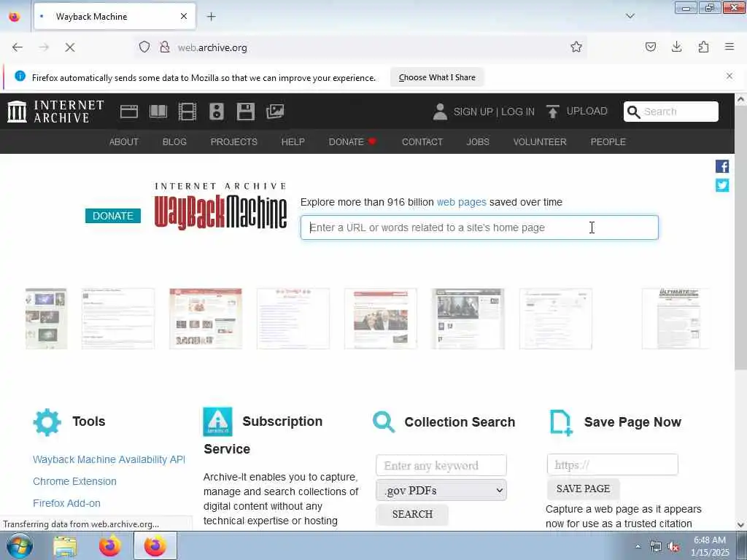This screenshot has height=560, width=747.
Task: Open Firefox extensions icon
Action: pyautogui.click(x=703, y=47)
